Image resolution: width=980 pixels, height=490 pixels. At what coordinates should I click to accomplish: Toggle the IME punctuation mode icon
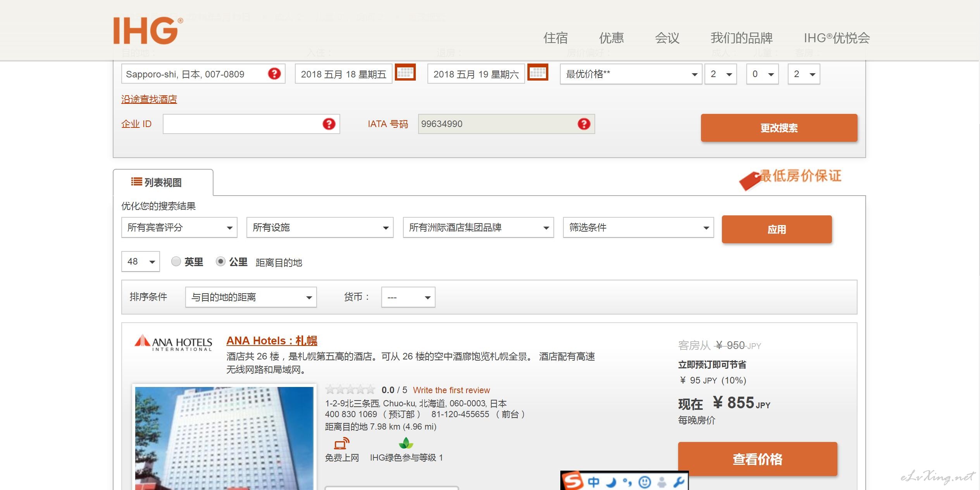pyautogui.click(x=627, y=482)
